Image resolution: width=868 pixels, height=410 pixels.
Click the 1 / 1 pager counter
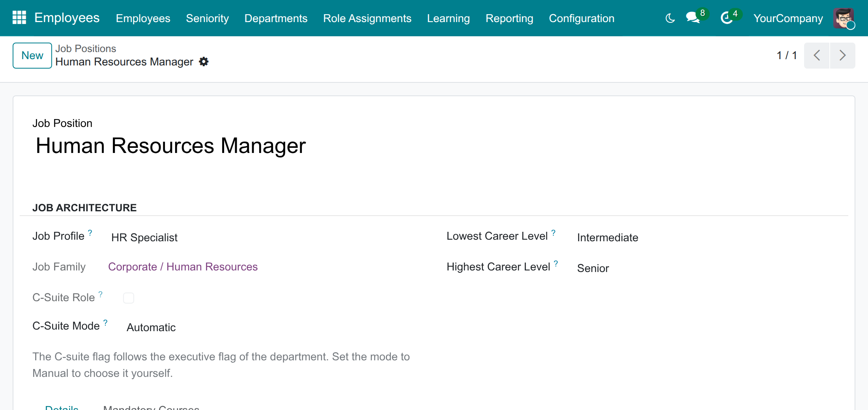[x=787, y=55]
